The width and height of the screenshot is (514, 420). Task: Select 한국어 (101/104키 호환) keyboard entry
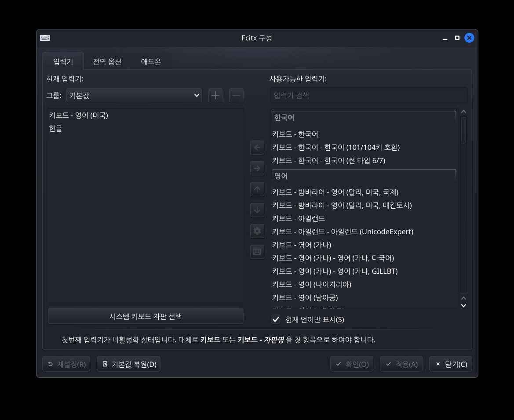pos(364,147)
